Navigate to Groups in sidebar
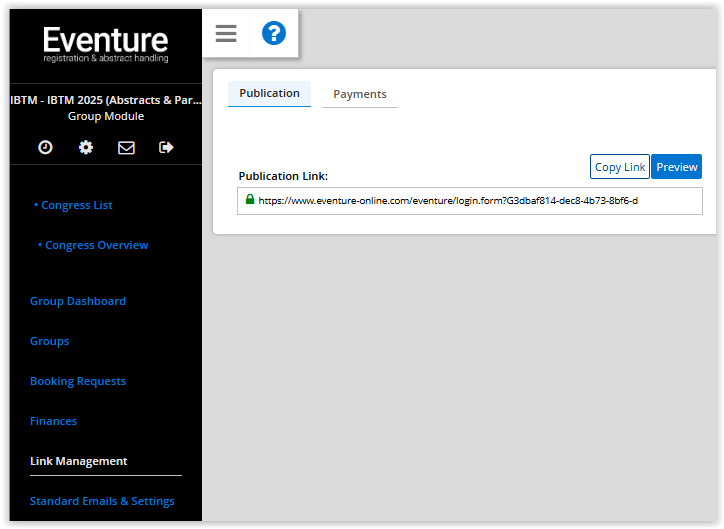Screen dimensions: 724x529 click(50, 341)
